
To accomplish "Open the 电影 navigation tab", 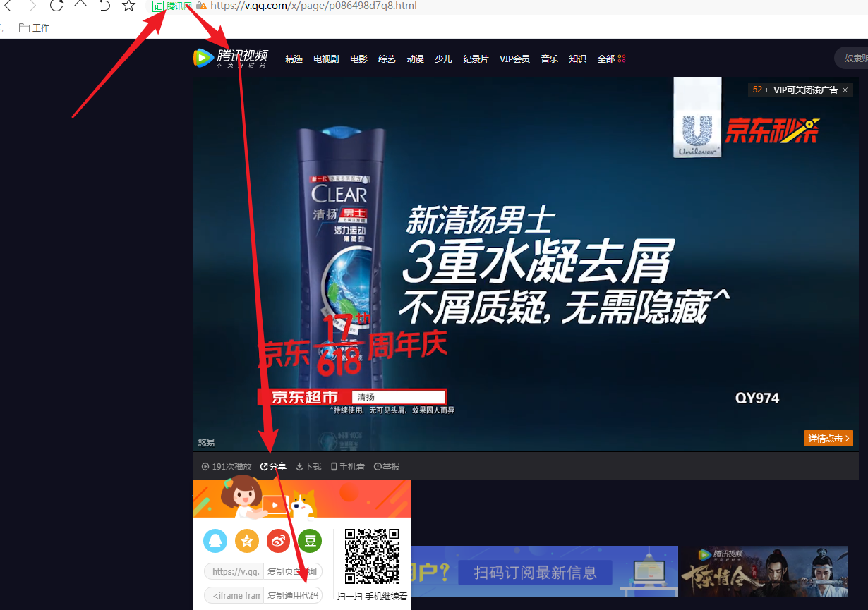I will point(358,59).
